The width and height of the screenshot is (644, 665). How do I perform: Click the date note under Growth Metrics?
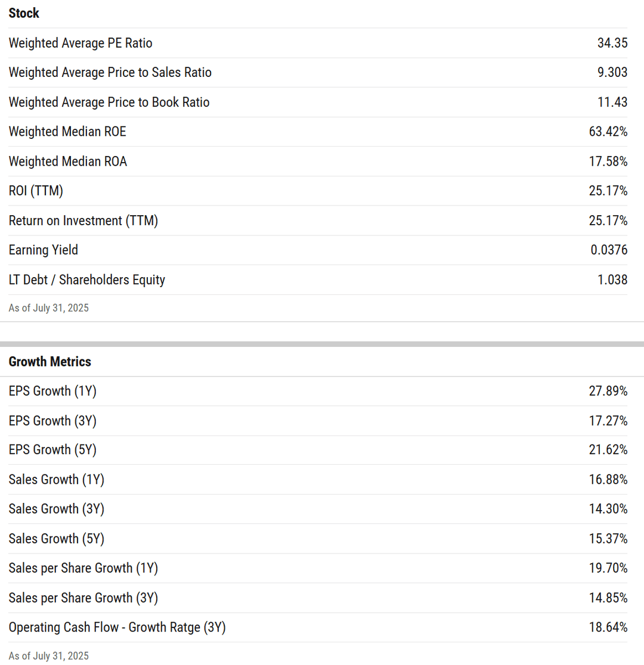coord(48,656)
